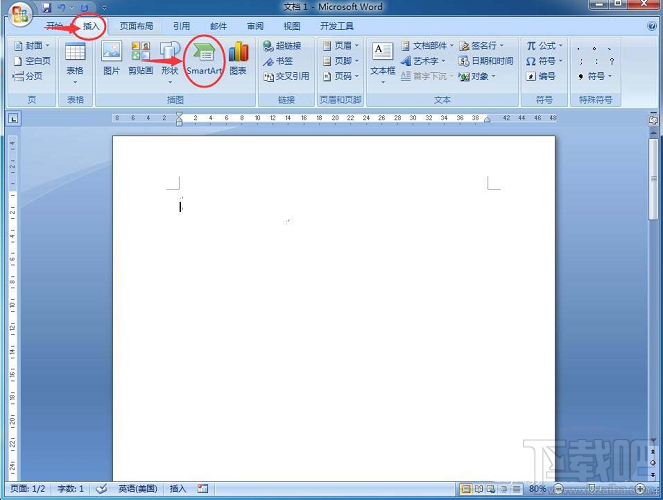Open the 艺术字 WordArt gallery
Screen dimensions: 663x500
coord(423,61)
